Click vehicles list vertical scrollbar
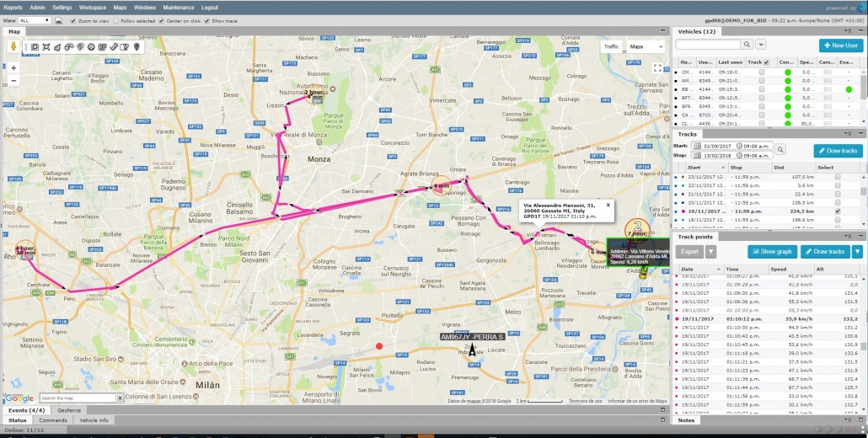Viewport: 868px width, 438px height. click(x=864, y=88)
